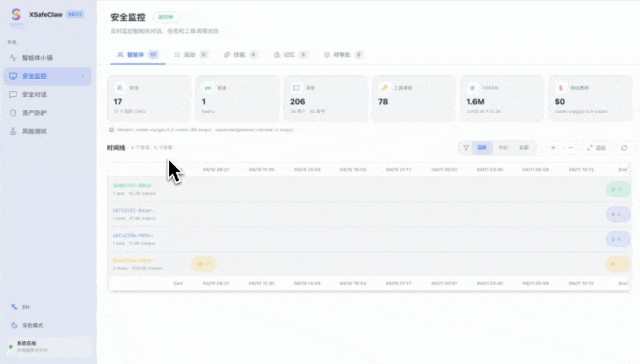Image resolution: width=640 pixels, height=364 pixels.
Task: Select the middle time-range filter button
Action: 503,148
